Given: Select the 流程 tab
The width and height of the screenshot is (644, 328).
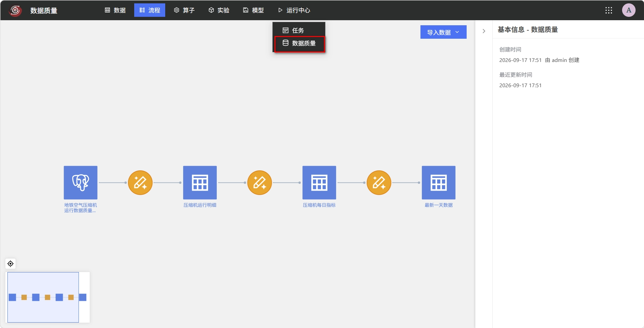Looking at the screenshot, I should pos(150,10).
